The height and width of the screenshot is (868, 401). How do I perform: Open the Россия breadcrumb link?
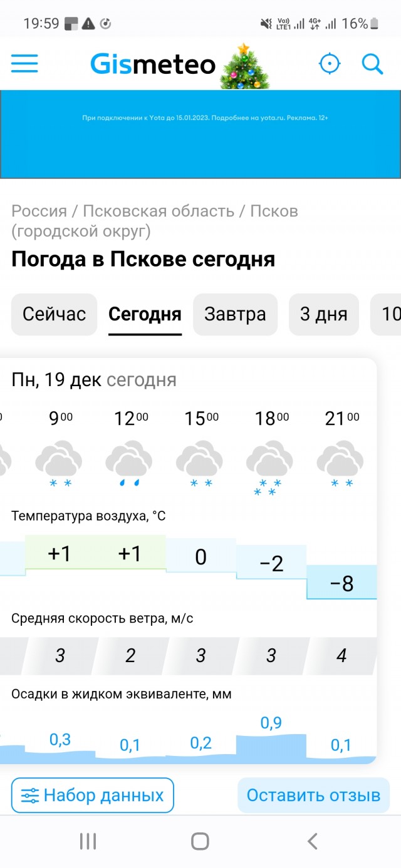pos(39,211)
